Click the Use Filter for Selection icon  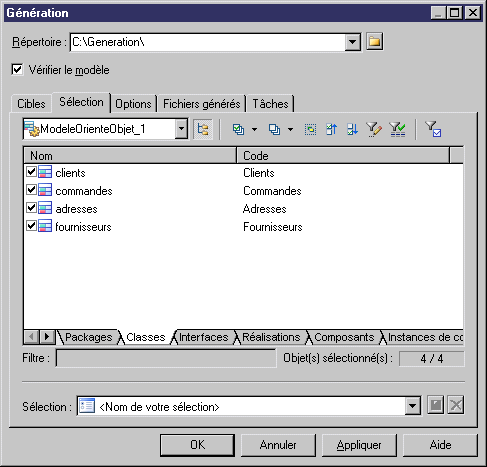click(x=433, y=129)
